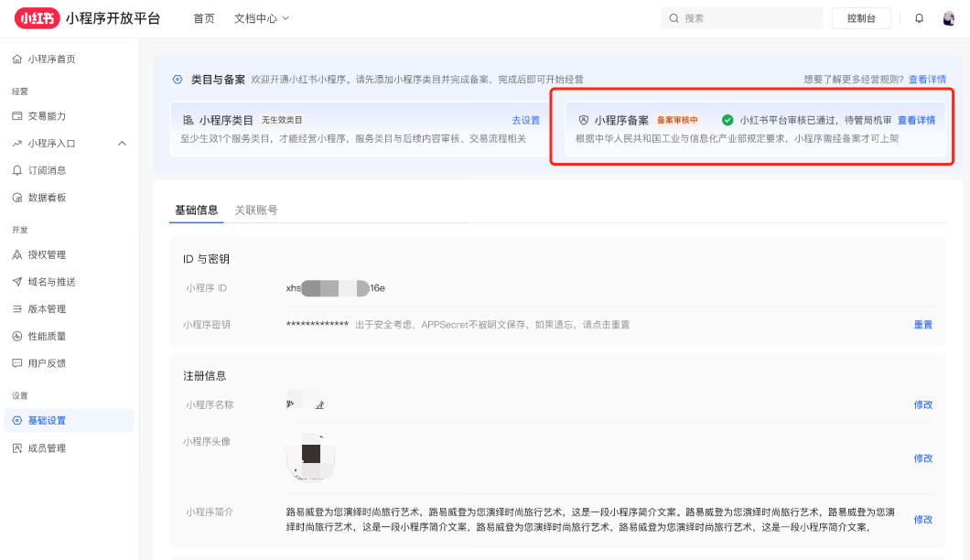The image size is (970, 560).
Task: Open 性能质量 in the sidebar
Action: [x=47, y=336]
